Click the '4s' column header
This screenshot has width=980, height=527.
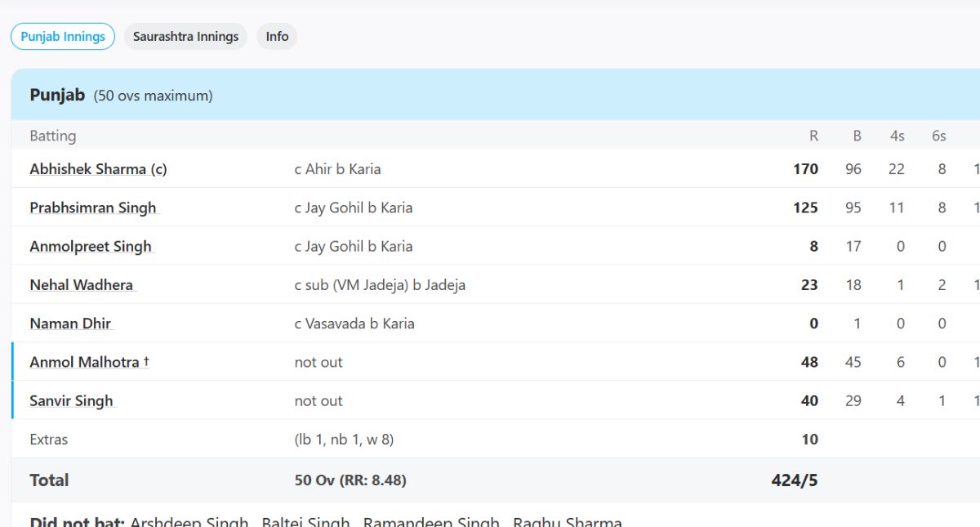point(897,136)
